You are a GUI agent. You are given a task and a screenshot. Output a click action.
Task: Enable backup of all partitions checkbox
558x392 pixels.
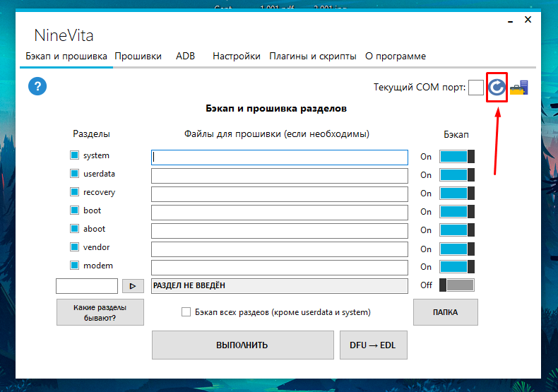(x=186, y=312)
